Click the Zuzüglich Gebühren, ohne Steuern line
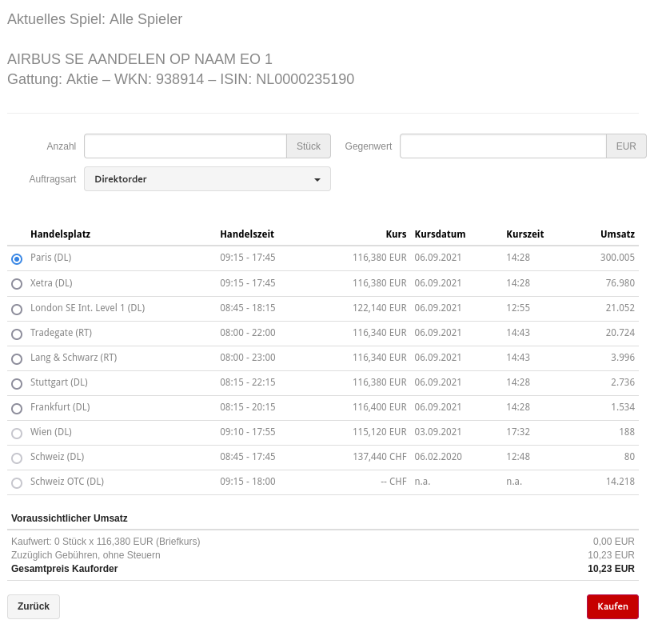The height and width of the screenshot is (644, 666). (86, 555)
